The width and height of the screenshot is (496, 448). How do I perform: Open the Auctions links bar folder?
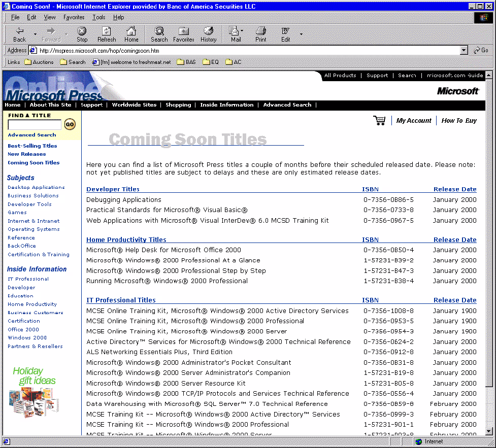point(39,62)
